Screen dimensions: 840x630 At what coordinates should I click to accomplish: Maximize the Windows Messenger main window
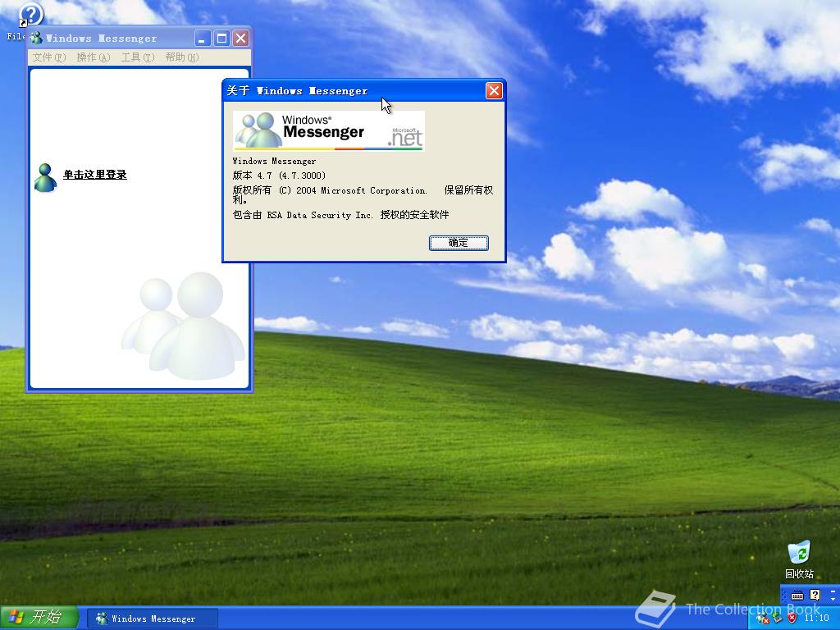pyautogui.click(x=221, y=38)
